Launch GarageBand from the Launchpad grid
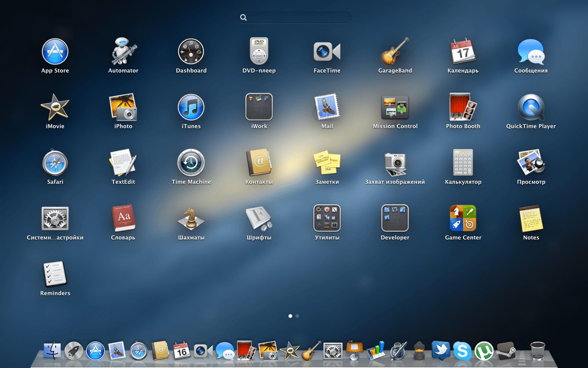This screenshot has width=588, height=368. [395, 52]
